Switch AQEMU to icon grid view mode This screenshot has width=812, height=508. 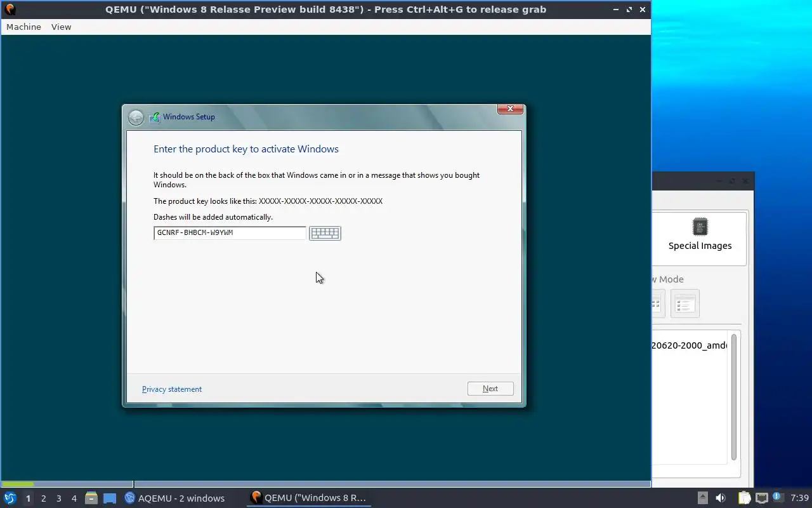click(x=658, y=304)
